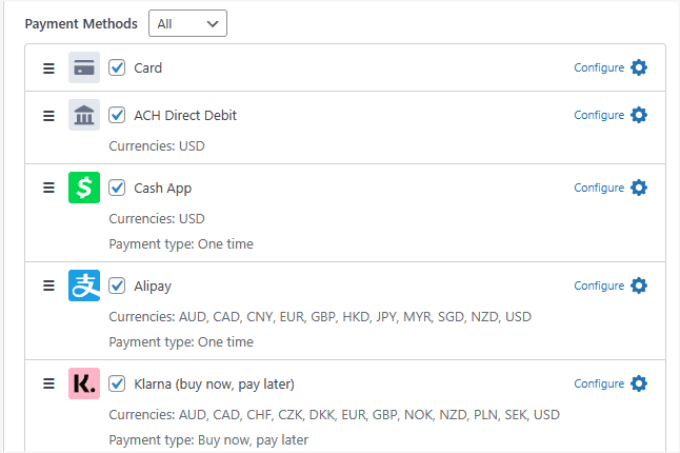
Task: Click the Card payment method icon
Action: click(x=84, y=68)
